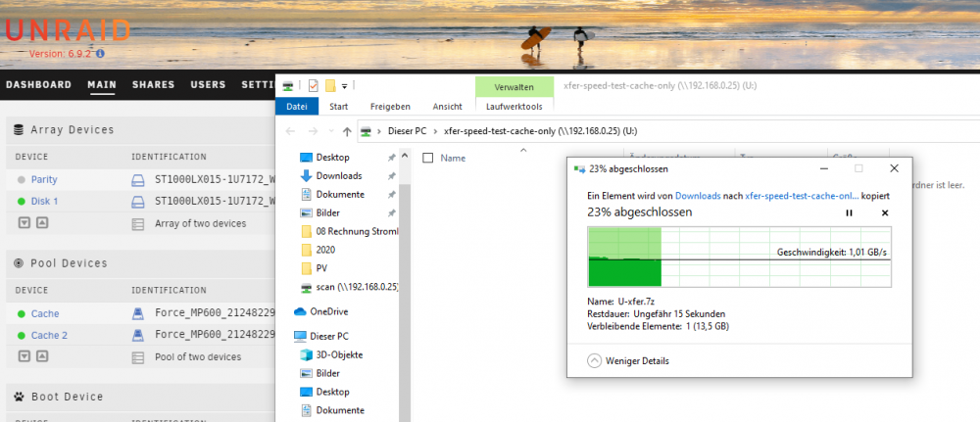Viewport: 980px width, 422px height.
Task: Click the 3D-Objekte icon in navigation pane
Action: pyautogui.click(x=306, y=355)
